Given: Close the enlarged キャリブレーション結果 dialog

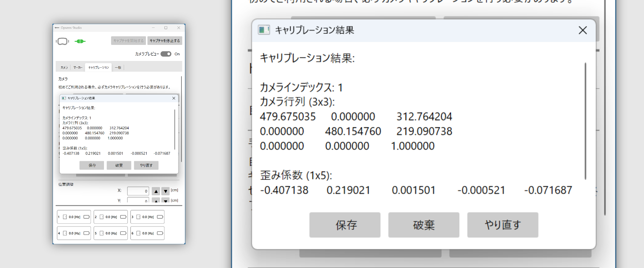Looking at the screenshot, I should [583, 30].
